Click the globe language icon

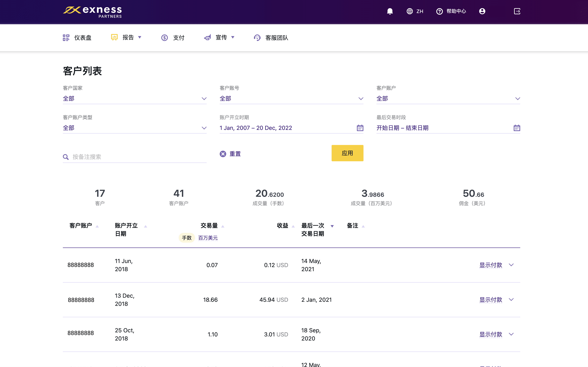[x=410, y=11]
